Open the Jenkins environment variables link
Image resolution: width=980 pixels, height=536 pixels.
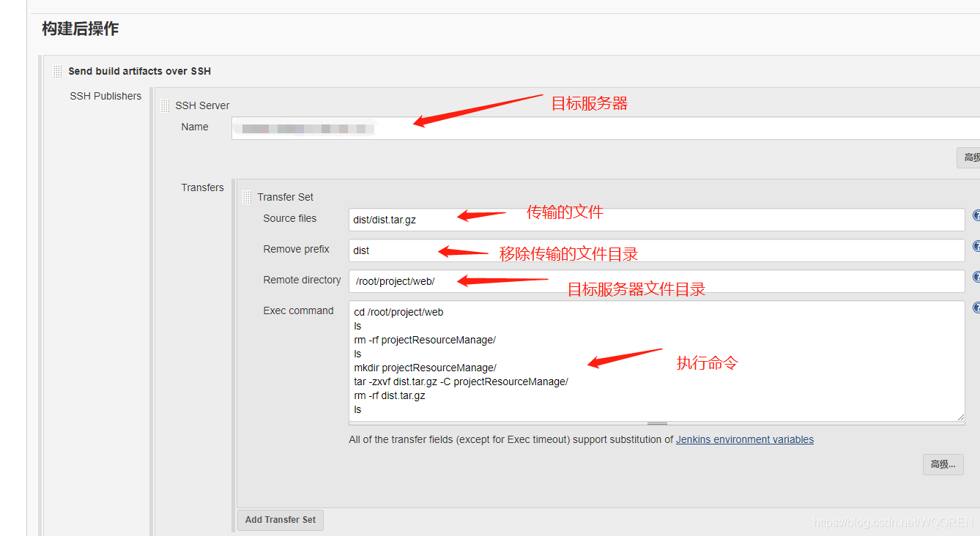click(x=744, y=439)
